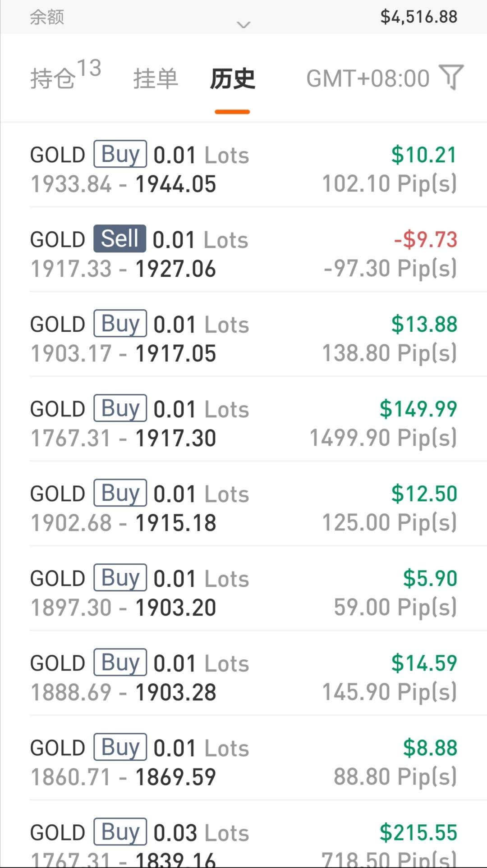Tap the 余额 balance label
This screenshot has height=868, width=487.
click(47, 17)
